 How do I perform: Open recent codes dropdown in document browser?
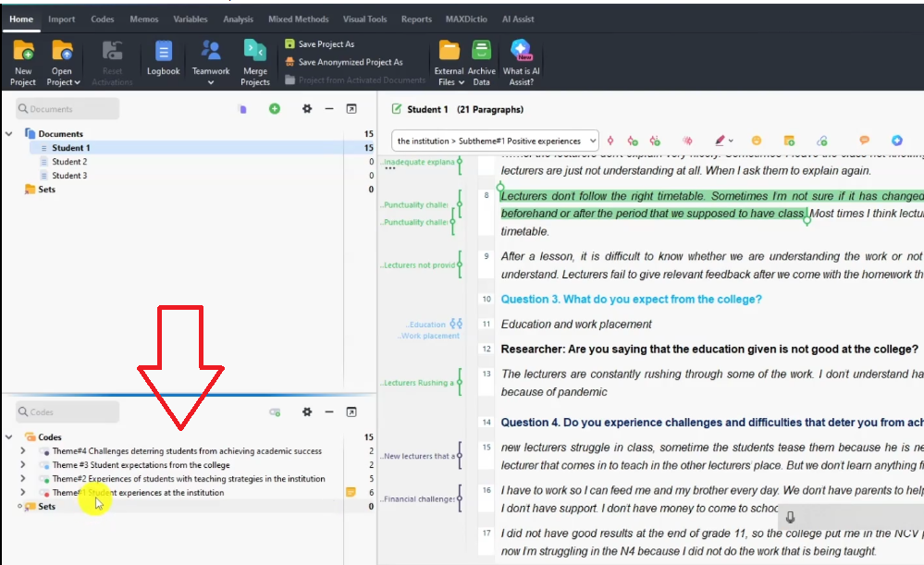(x=495, y=141)
